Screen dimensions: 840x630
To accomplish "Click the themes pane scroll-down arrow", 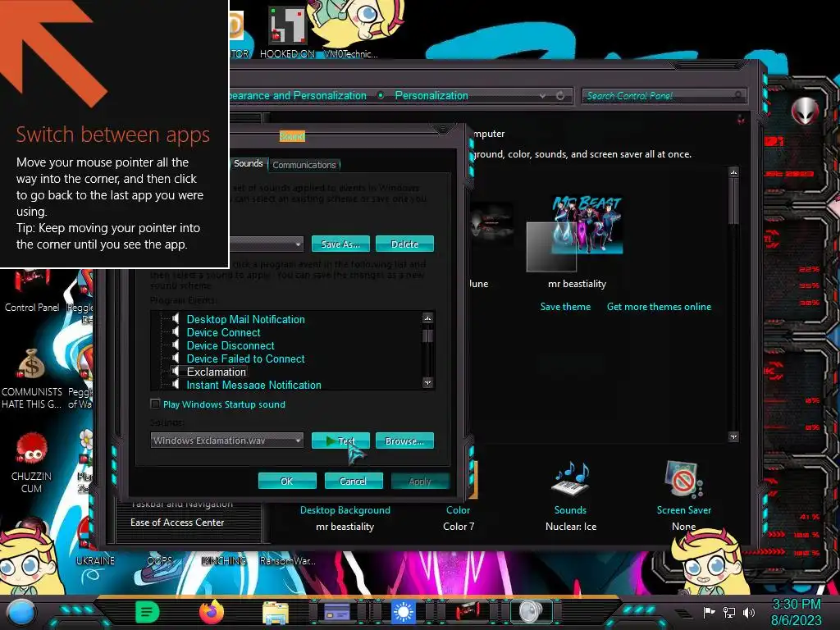I will [734, 436].
